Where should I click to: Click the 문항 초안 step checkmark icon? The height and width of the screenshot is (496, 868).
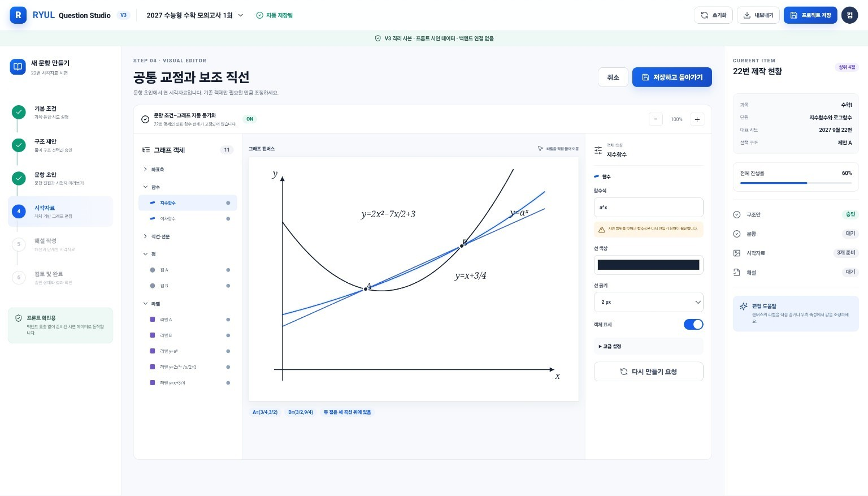coord(19,178)
